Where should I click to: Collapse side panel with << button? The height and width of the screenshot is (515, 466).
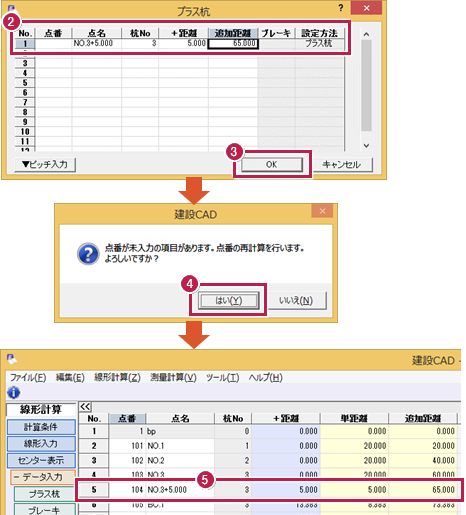click(85, 407)
